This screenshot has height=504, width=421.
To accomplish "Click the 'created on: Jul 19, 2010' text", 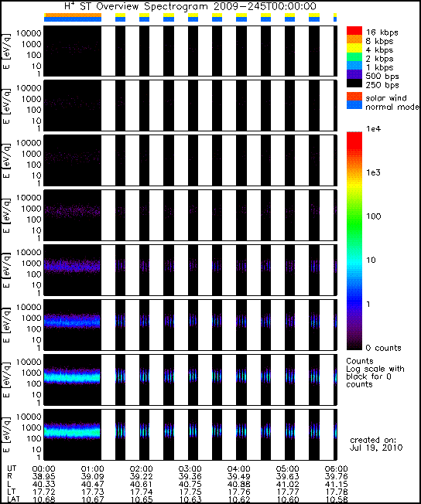I will pyautogui.click(x=376, y=444).
